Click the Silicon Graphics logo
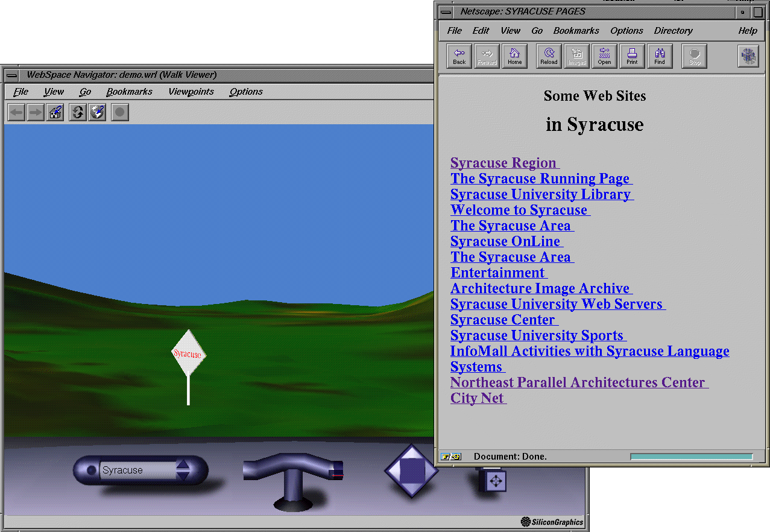770x532 pixels. click(x=552, y=522)
